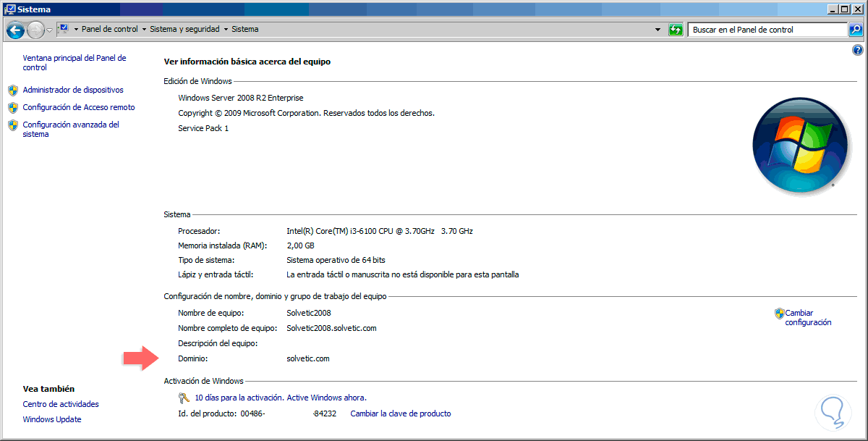Open Administrador de dispositivos link
The height and width of the screenshot is (441, 868).
pyautogui.click(x=73, y=90)
